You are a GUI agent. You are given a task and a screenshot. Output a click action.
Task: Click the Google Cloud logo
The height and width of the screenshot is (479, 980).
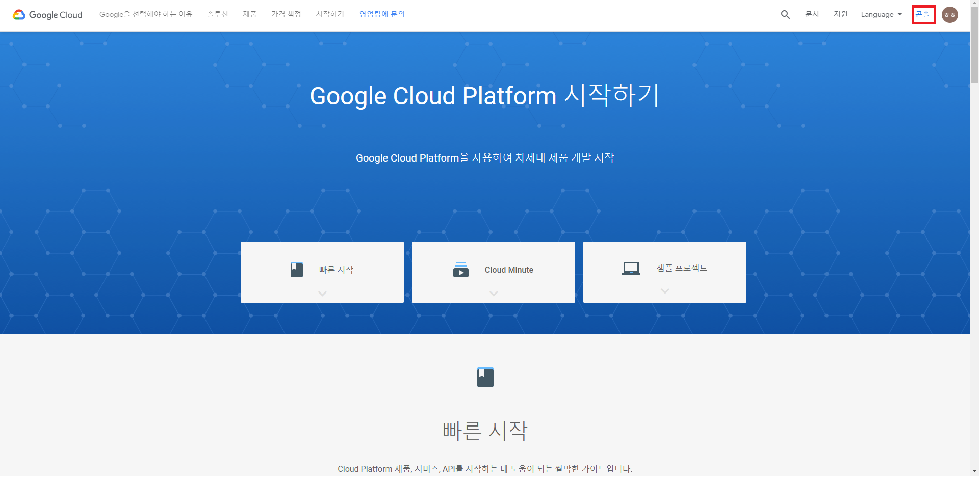[47, 15]
